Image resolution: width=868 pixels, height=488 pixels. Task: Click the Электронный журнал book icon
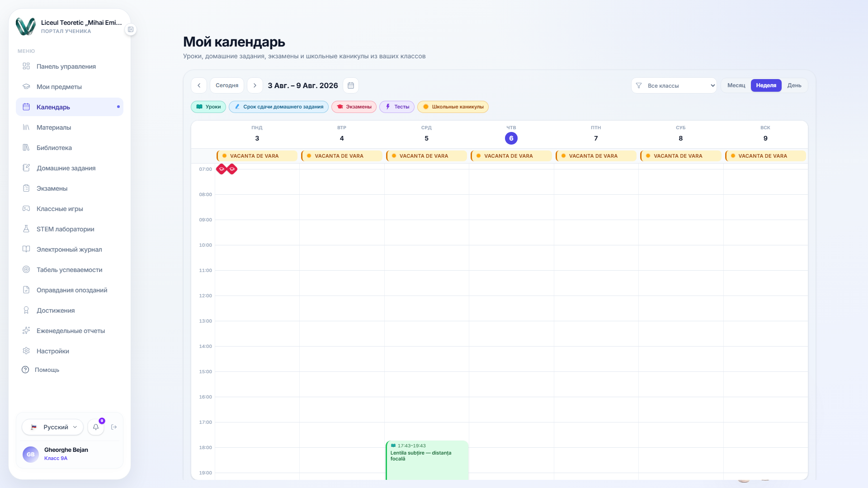[x=26, y=249]
